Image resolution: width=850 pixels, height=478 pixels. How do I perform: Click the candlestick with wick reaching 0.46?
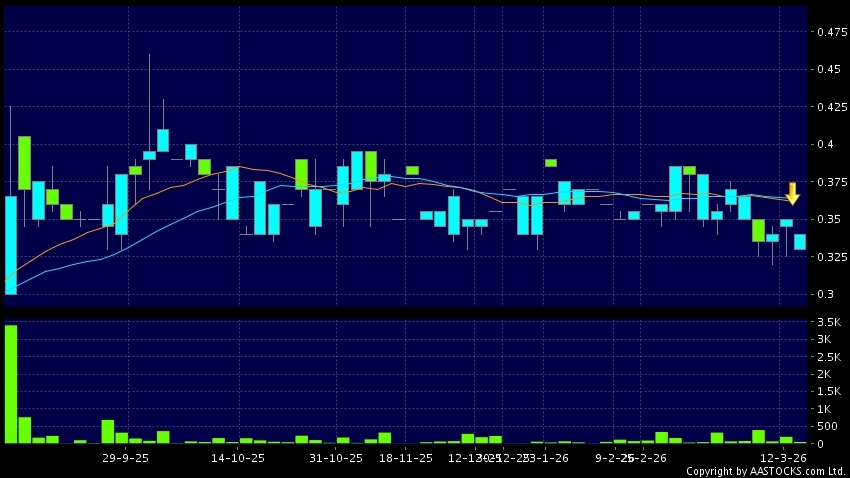click(x=149, y=155)
